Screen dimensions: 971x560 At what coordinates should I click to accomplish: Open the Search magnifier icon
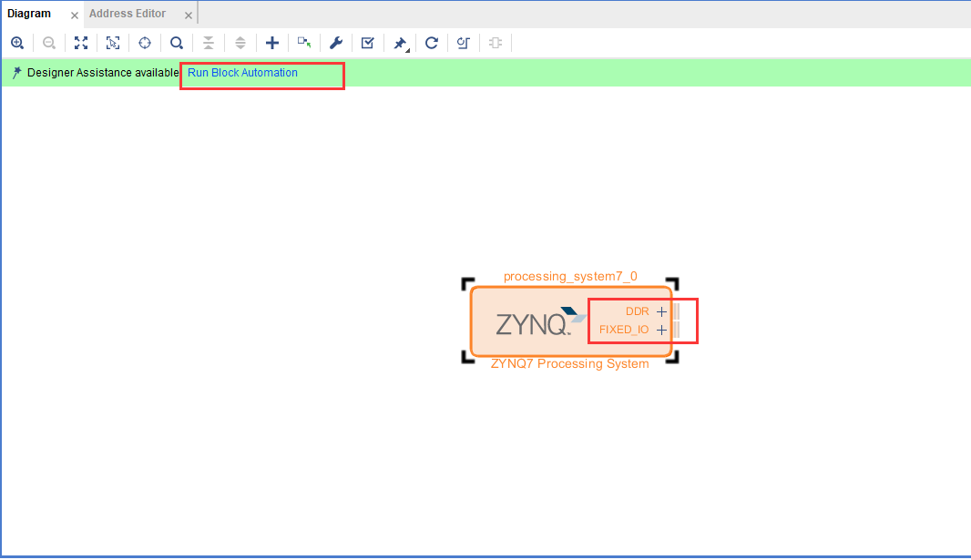(177, 43)
